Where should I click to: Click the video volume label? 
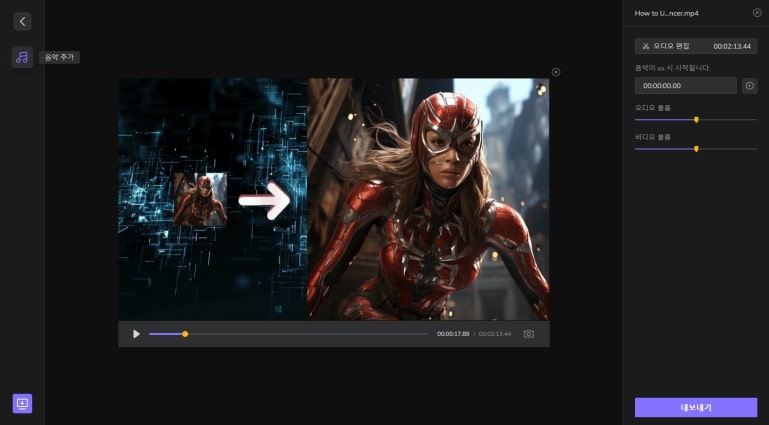pyautogui.click(x=652, y=137)
